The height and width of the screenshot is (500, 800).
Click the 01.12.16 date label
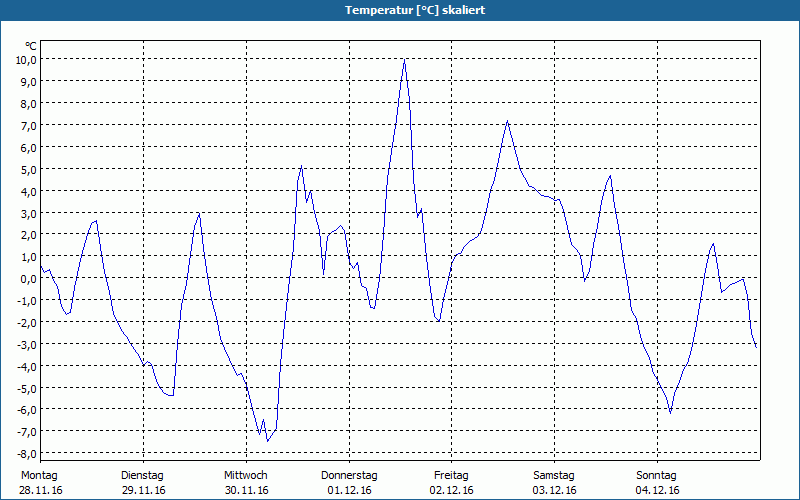pos(349,490)
